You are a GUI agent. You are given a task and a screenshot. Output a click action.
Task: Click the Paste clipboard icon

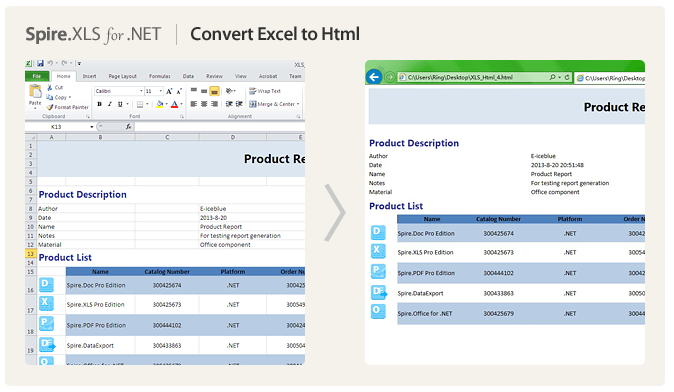[35, 92]
